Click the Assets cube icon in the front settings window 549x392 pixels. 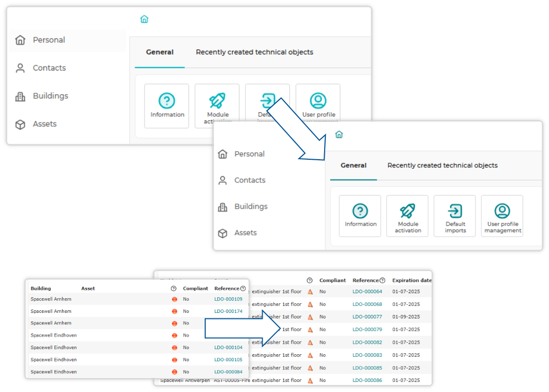tap(223, 233)
